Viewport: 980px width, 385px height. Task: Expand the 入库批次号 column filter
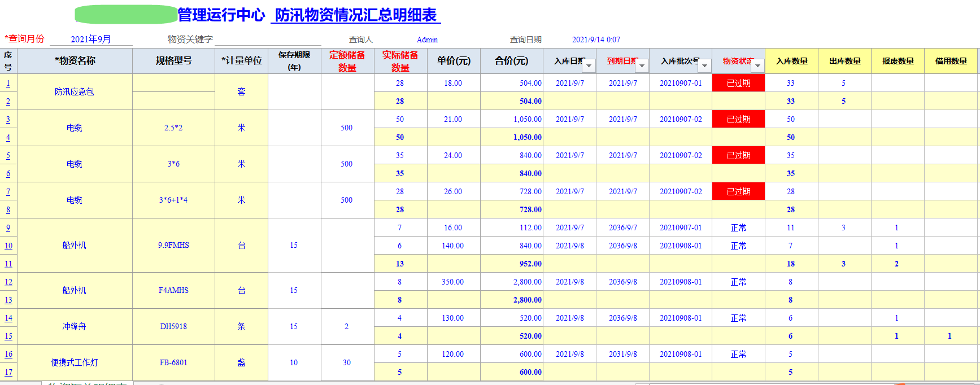pos(704,66)
